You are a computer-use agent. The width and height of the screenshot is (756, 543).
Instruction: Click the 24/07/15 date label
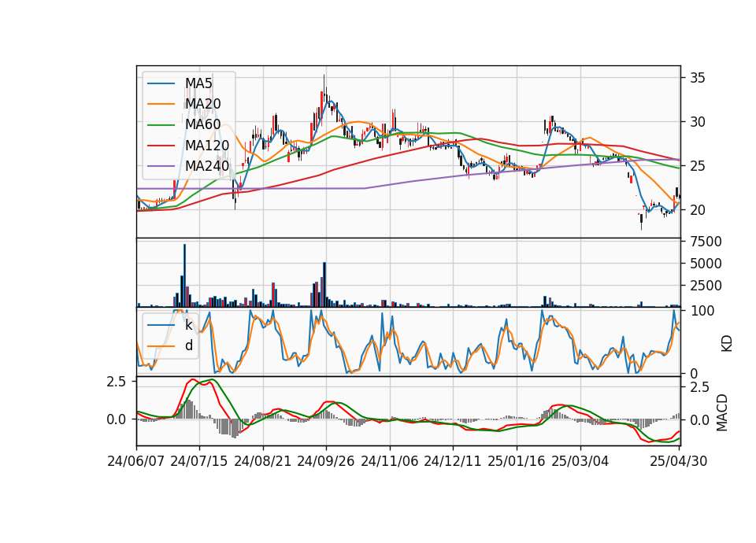coord(199,461)
